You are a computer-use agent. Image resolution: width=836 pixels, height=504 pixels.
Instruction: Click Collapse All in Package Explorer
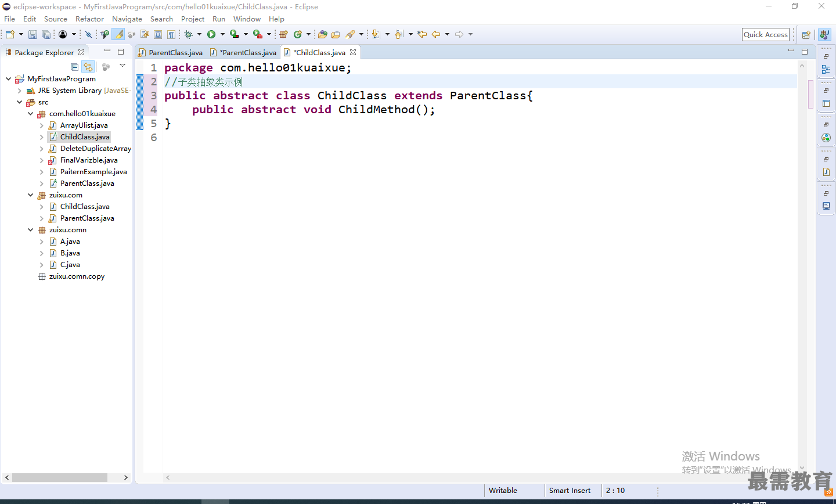click(x=74, y=67)
